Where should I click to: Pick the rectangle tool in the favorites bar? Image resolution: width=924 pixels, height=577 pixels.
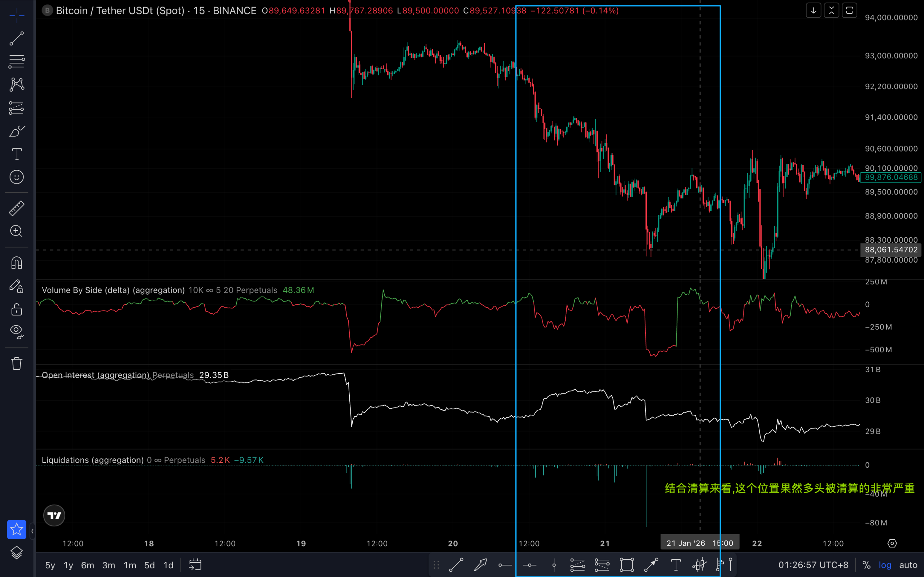(627, 565)
